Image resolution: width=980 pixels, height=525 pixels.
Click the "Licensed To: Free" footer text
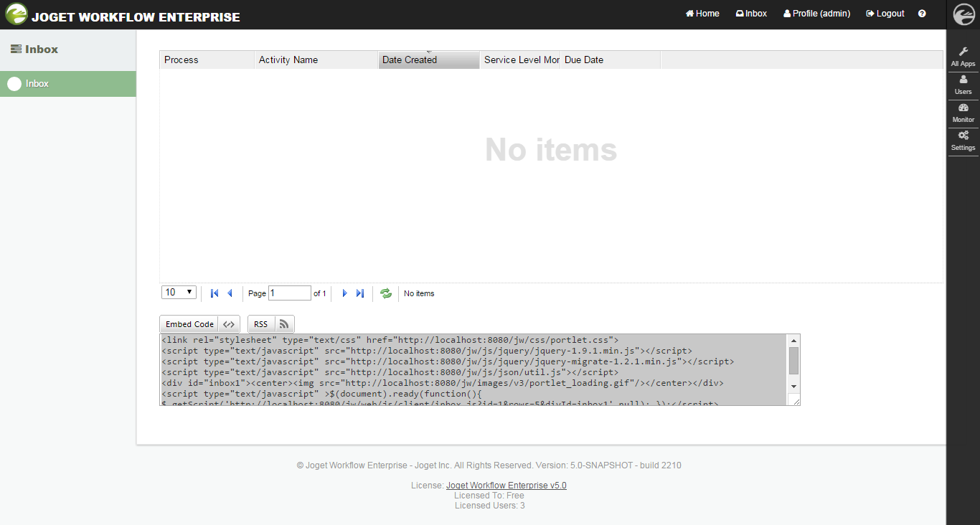(x=489, y=496)
